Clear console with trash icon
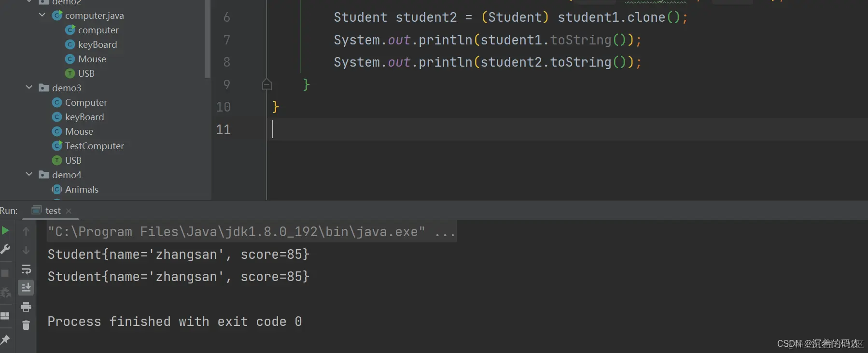 [x=26, y=325]
